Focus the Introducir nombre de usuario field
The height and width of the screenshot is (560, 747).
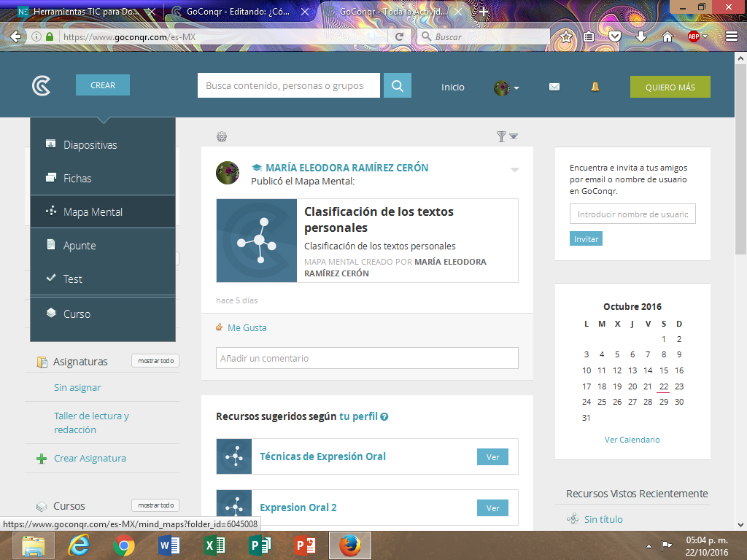click(x=632, y=214)
